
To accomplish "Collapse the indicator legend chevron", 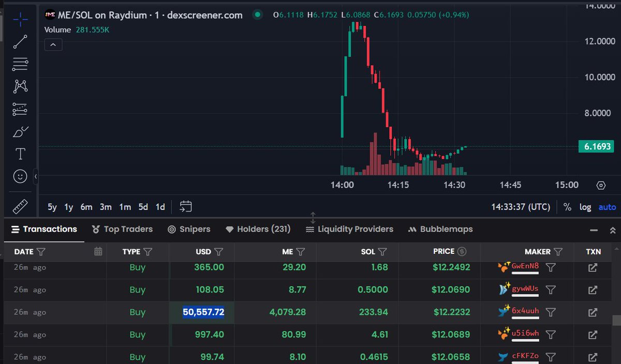I will [x=53, y=45].
